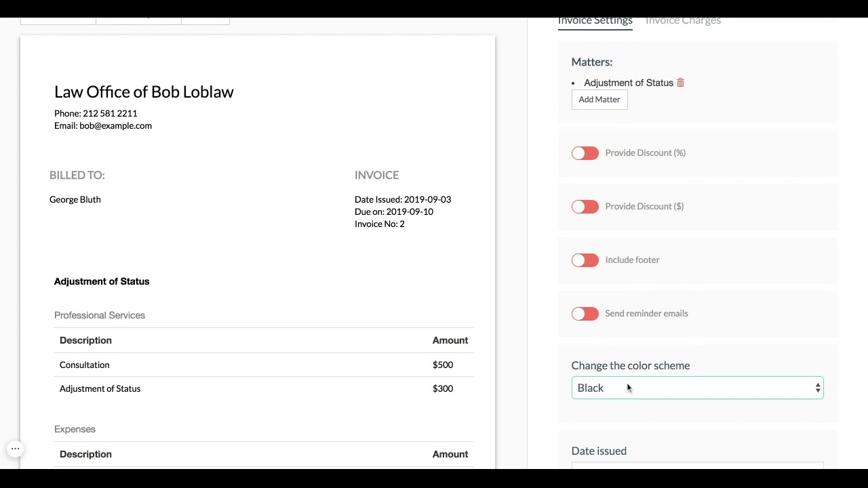868x488 pixels.
Task: Click the Date issued input field
Action: click(x=697, y=465)
